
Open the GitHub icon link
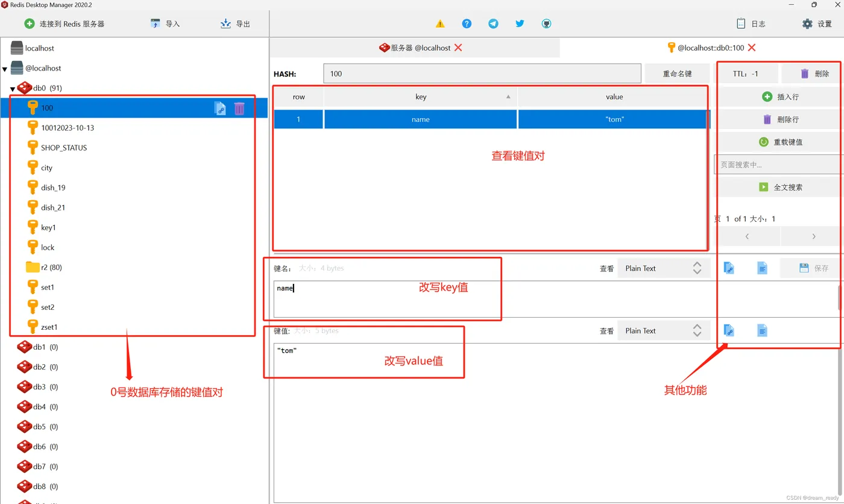pos(546,24)
